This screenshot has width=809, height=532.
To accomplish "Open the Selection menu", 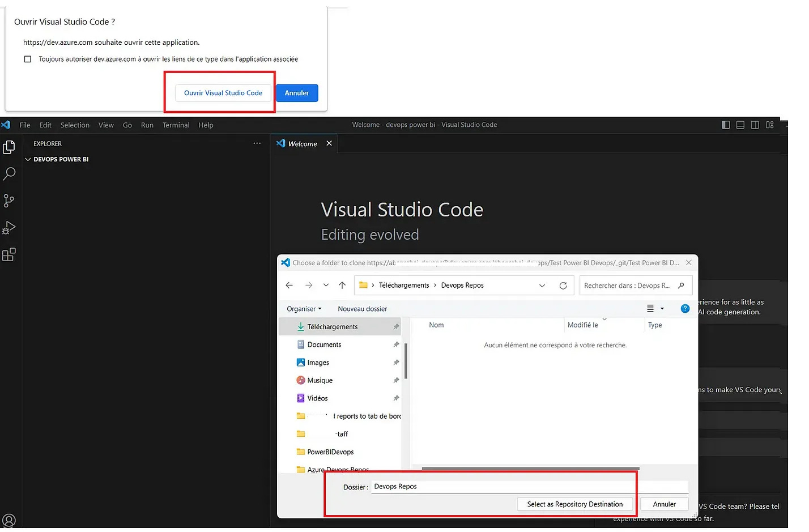I will click(75, 125).
